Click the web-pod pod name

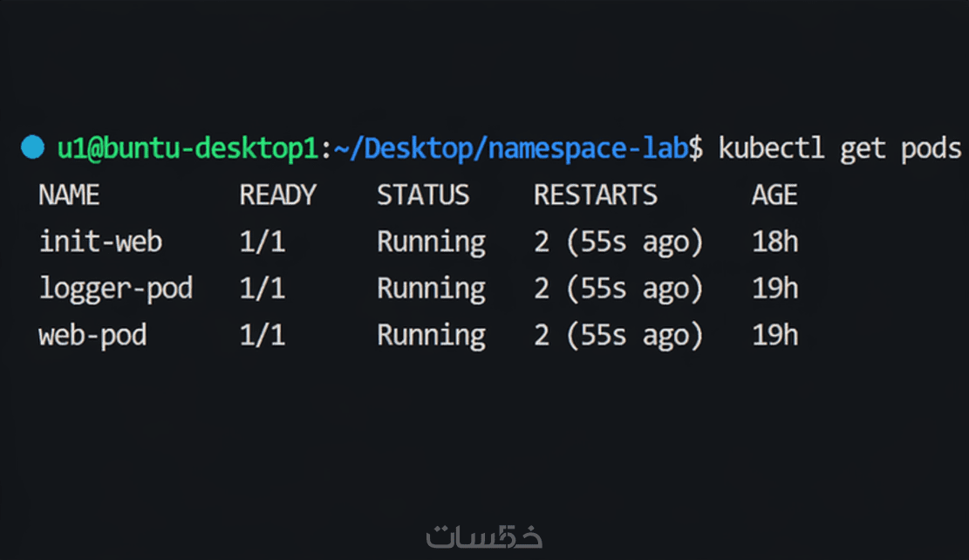tap(92, 335)
